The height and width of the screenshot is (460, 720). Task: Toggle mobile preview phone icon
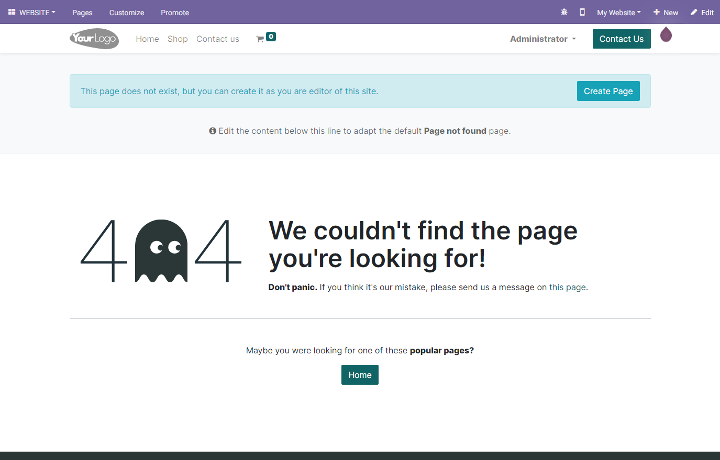click(x=582, y=12)
